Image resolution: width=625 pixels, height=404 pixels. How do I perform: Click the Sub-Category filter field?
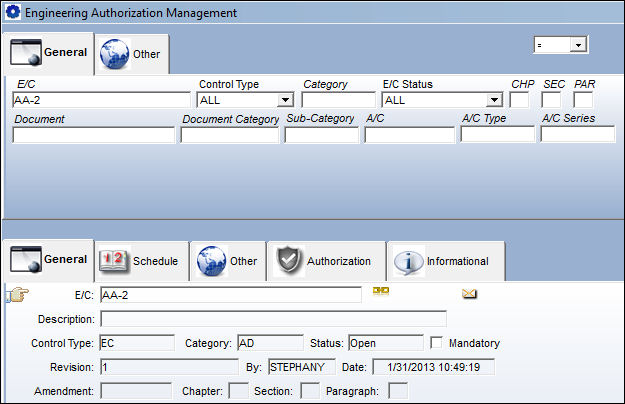pyautogui.click(x=322, y=135)
